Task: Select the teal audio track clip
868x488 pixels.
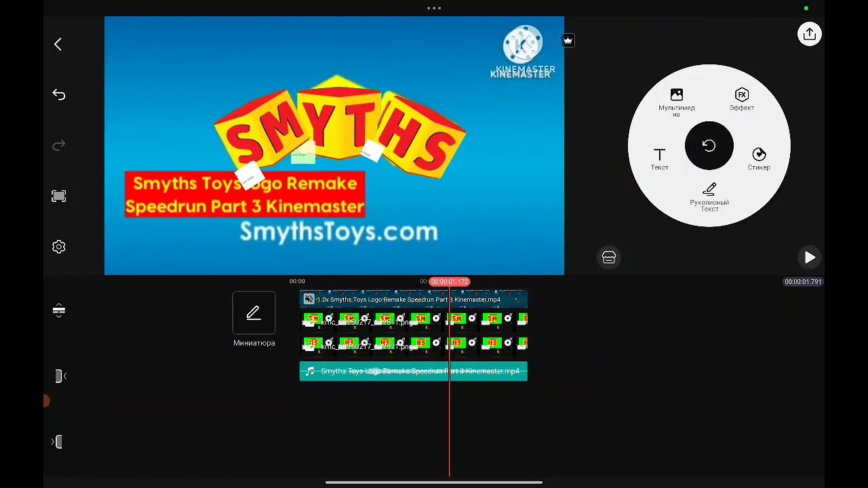Action: (413, 371)
